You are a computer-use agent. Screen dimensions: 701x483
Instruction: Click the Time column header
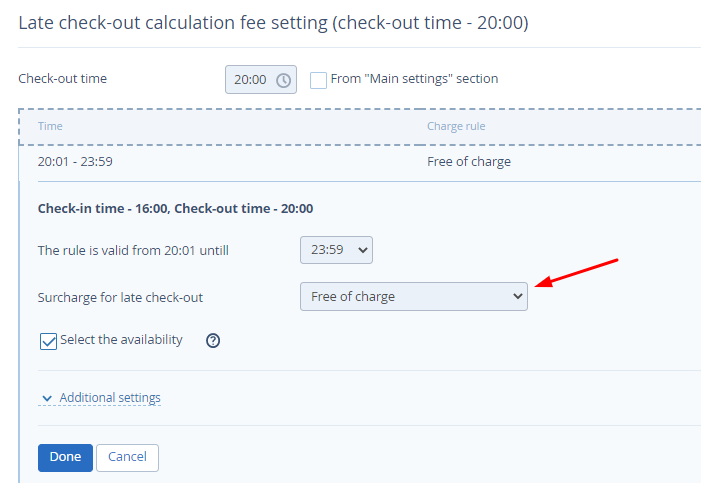[50, 126]
